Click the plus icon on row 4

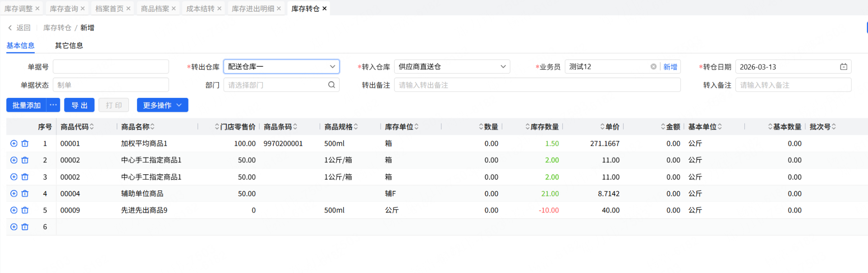click(14, 194)
